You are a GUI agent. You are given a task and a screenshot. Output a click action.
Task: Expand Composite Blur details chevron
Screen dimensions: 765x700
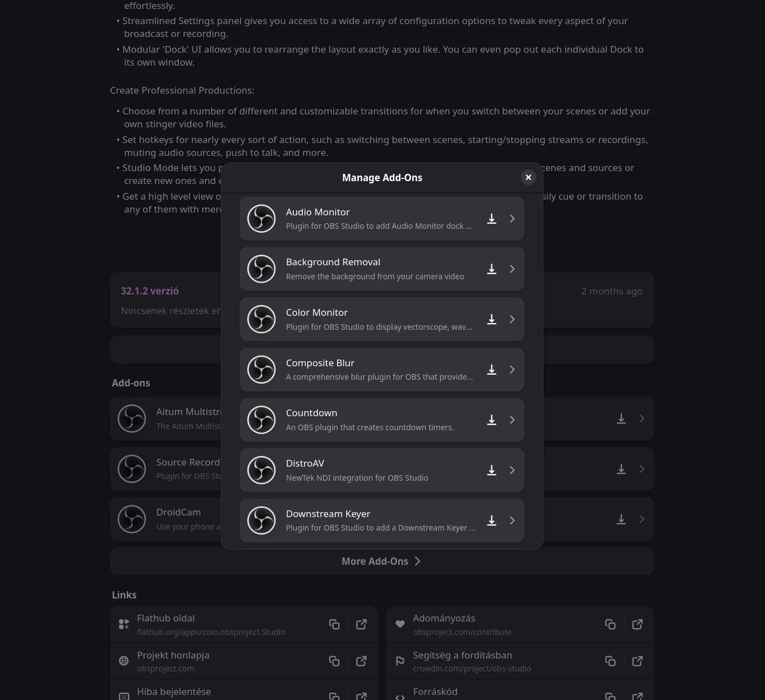[x=512, y=370]
